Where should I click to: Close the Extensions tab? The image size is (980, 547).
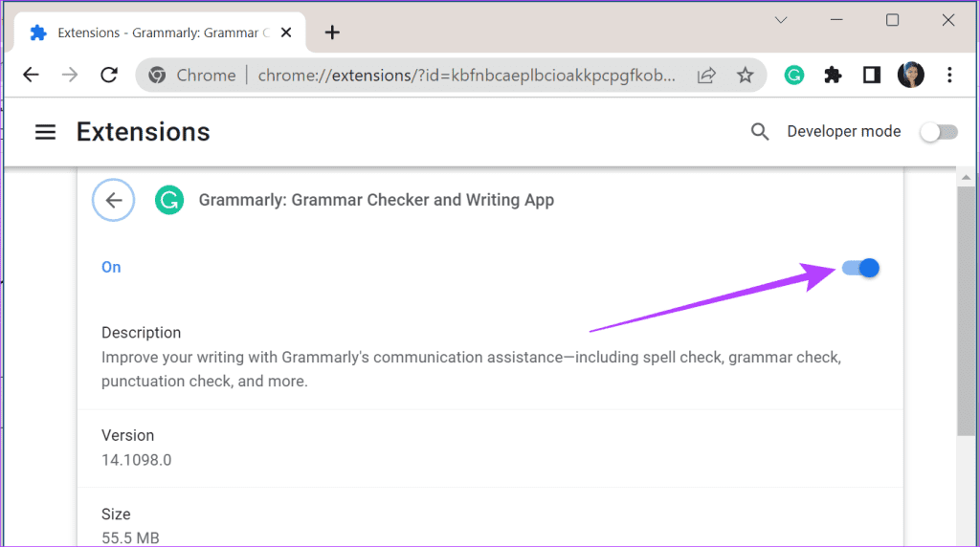tap(286, 33)
